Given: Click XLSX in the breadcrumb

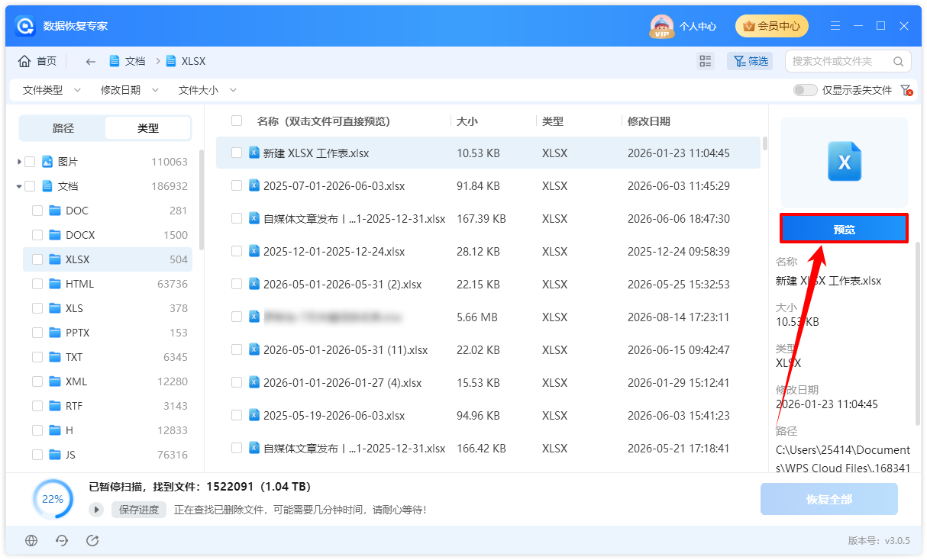Looking at the screenshot, I should coord(186,61).
